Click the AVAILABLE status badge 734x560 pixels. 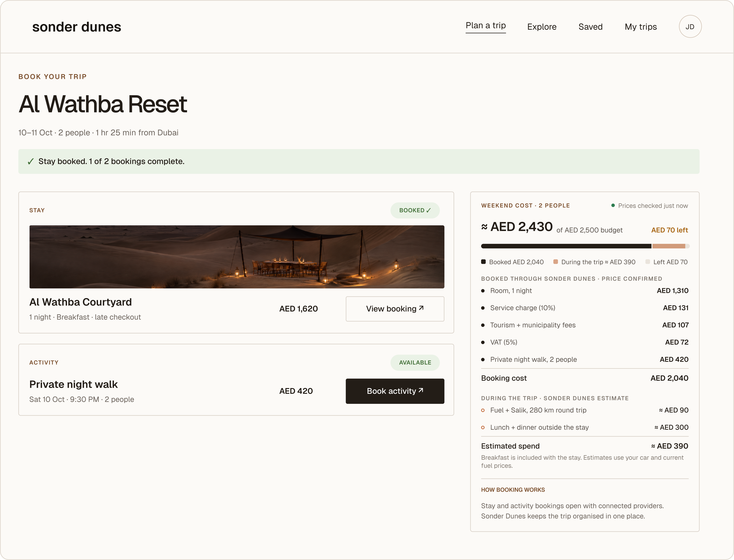(415, 363)
